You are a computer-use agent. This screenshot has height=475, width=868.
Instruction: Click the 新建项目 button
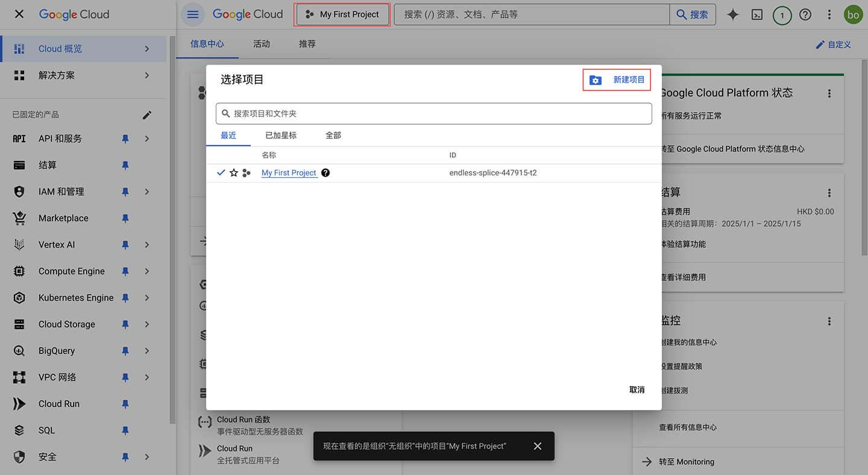pyautogui.click(x=617, y=80)
